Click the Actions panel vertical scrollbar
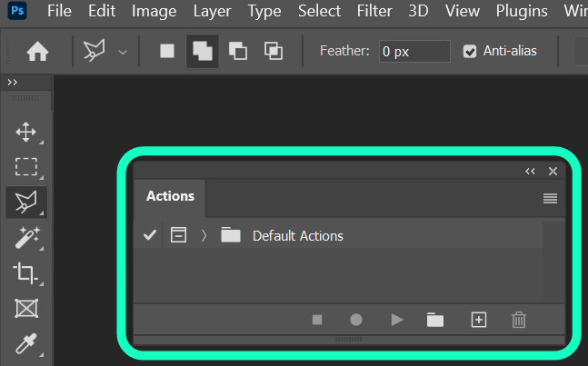Viewport: 588px width, 366px height. 553,262
